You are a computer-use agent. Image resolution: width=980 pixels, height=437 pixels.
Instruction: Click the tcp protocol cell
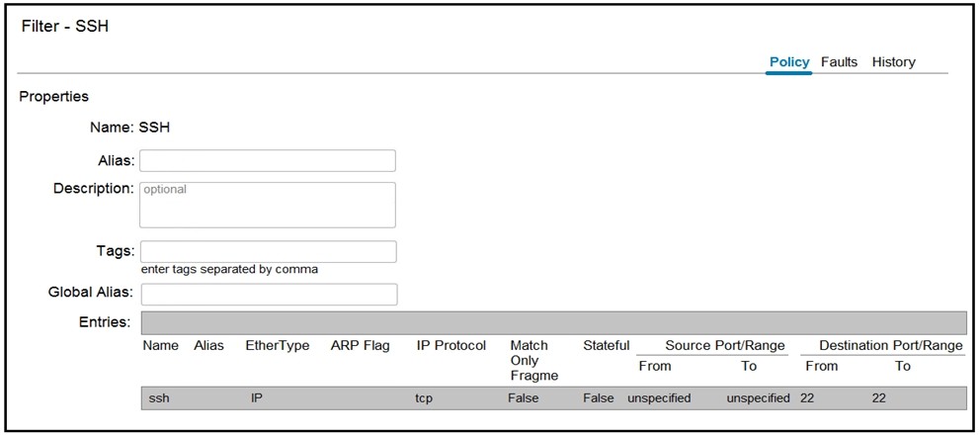424,398
